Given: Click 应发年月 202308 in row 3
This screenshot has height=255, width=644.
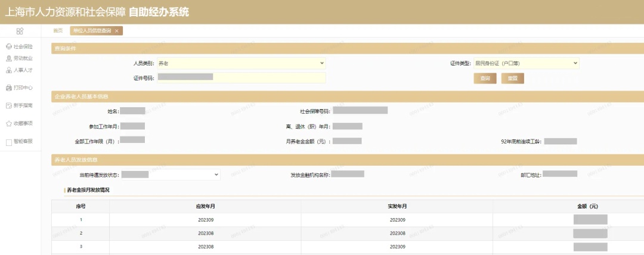Looking at the screenshot, I should tap(206, 247).
